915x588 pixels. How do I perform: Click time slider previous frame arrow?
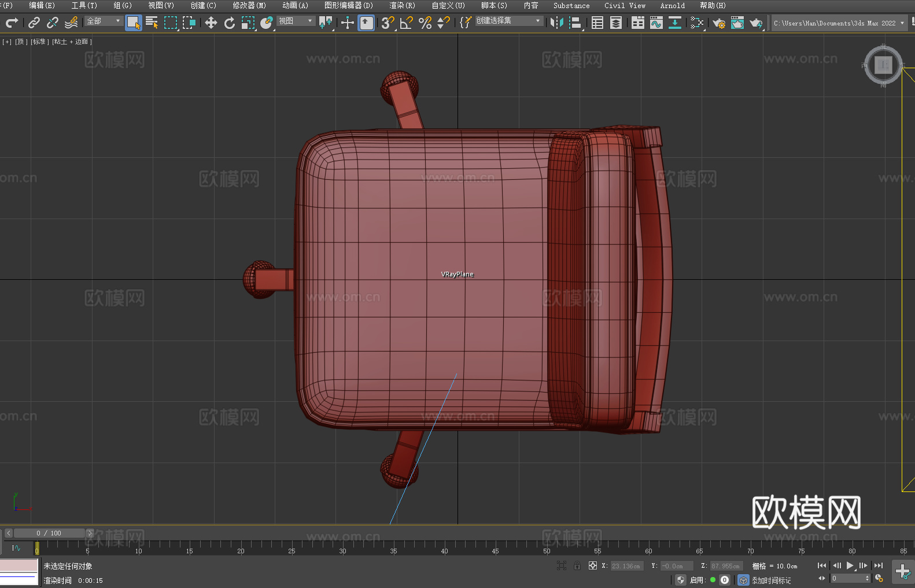8,533
